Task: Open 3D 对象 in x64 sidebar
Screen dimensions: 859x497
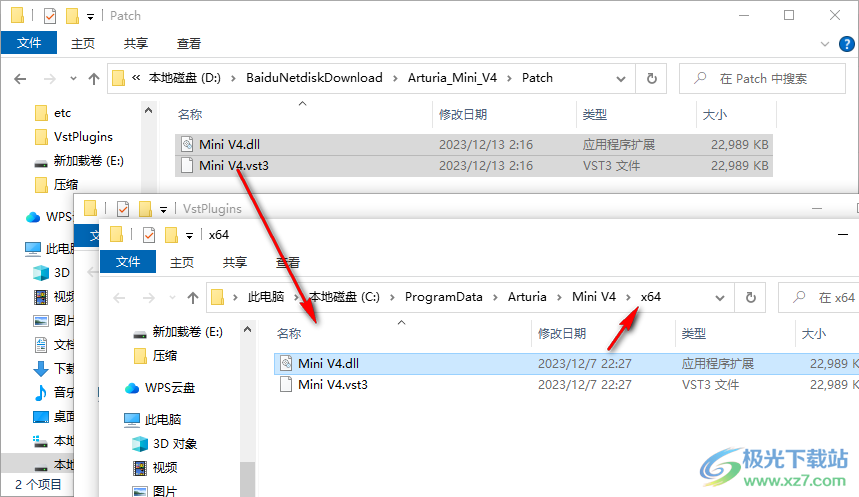Action: click(x=174, y=443)
